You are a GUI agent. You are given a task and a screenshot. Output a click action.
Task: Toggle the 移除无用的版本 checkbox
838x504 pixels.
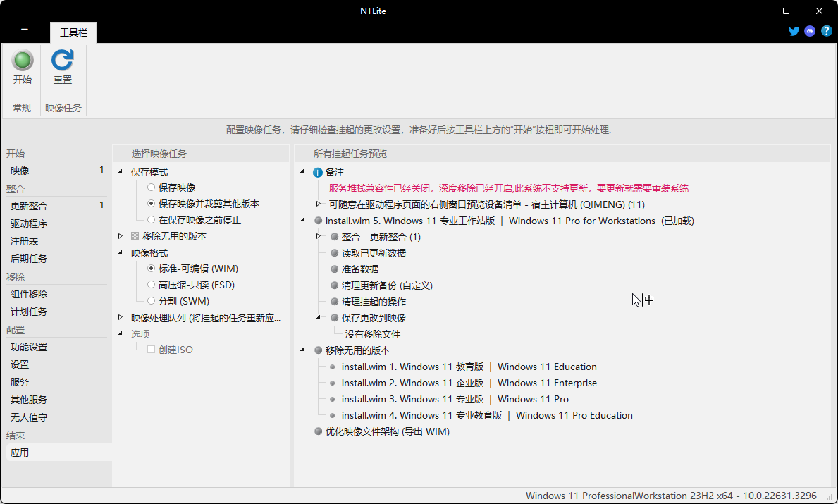pos(135,235)
